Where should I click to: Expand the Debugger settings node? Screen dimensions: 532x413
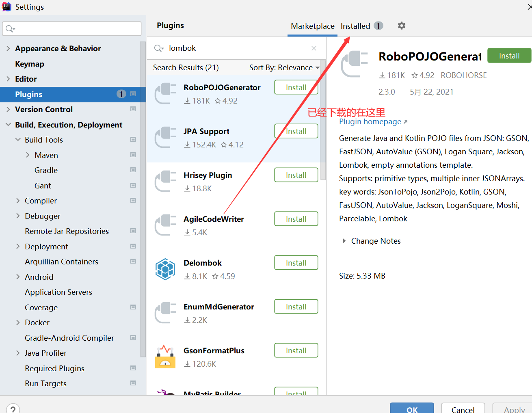point(18,216)
